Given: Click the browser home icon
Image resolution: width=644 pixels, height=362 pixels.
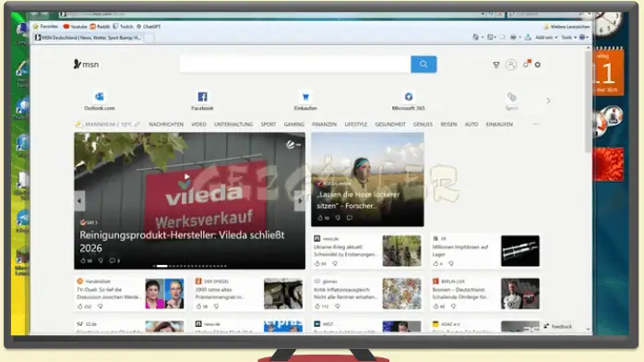Looking at the screenshot, I should tap(475, 37).
